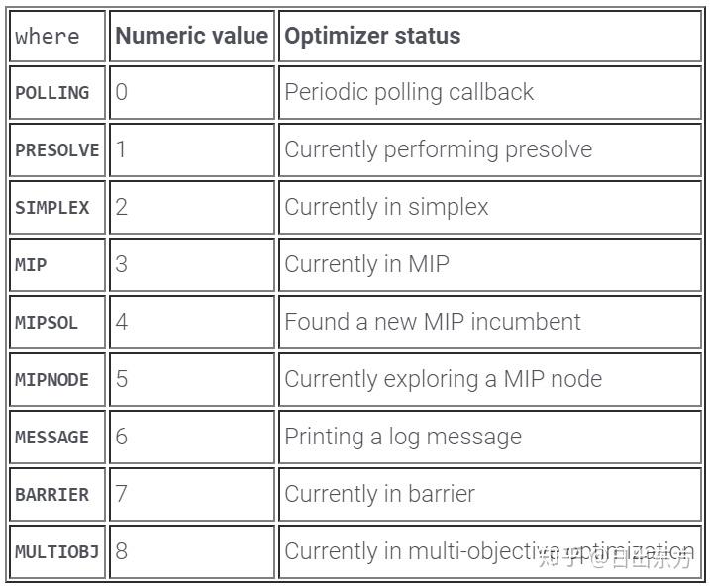
Task: Click the MIPSOL cell
Action: (x=57, y=323)
